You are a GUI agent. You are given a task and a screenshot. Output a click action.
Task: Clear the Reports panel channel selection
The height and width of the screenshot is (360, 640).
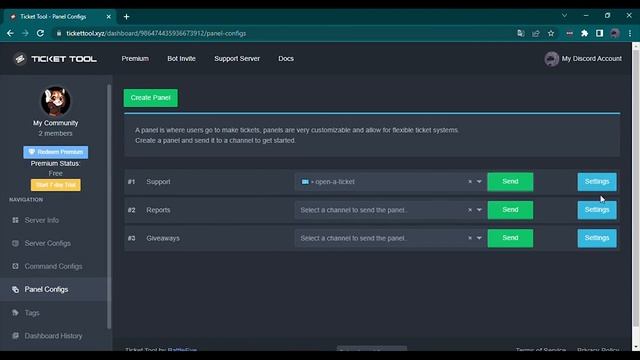[470, 210]
